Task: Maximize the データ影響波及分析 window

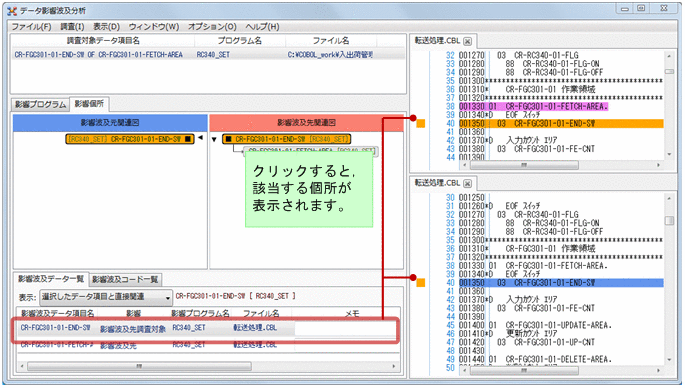Action: pyautogui.click(x=641, y=8)
